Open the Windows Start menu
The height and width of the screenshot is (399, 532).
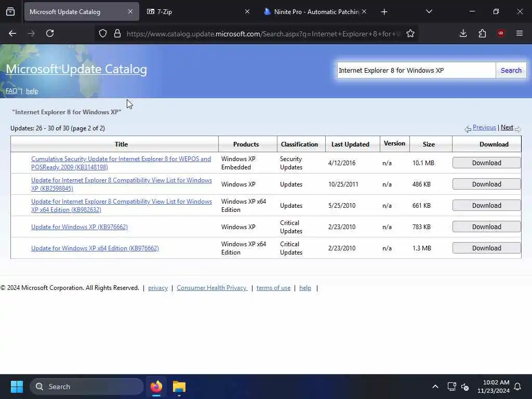tap(17, 387)
